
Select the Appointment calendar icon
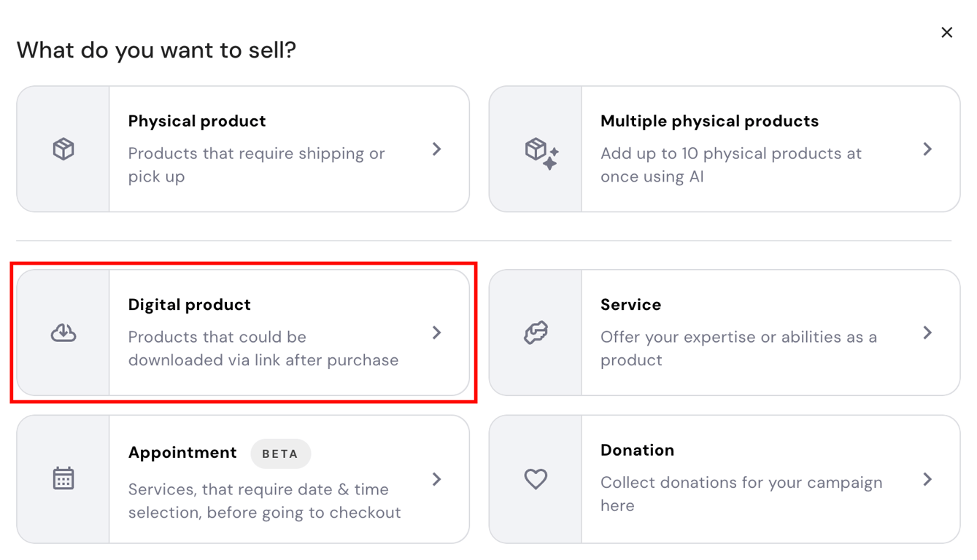coord(63,478)
